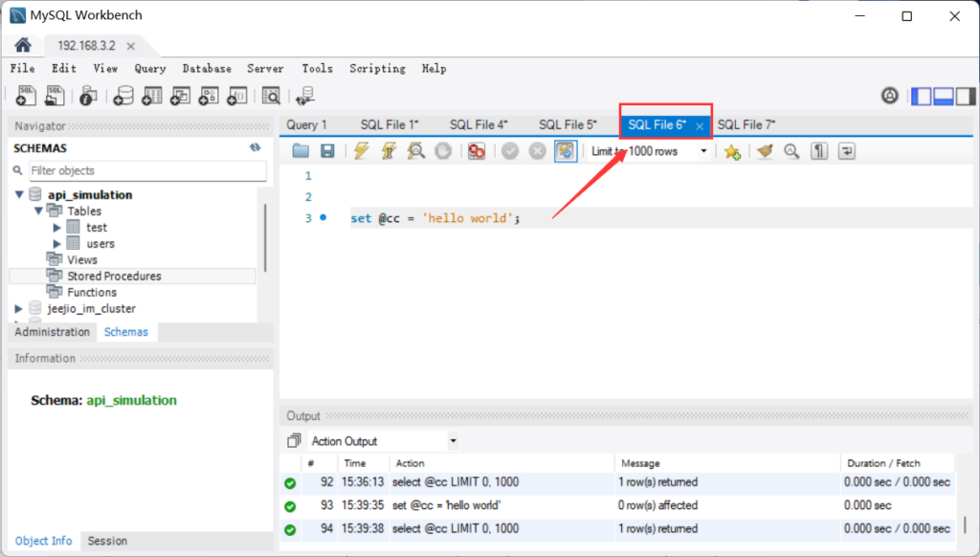Screen dimensions: 980x557
Task: Click the Filter objects search field
Action: 147,170
